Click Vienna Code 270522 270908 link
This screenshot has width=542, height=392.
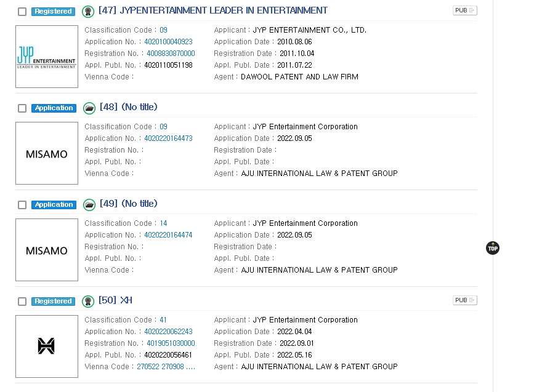point(166,367)
